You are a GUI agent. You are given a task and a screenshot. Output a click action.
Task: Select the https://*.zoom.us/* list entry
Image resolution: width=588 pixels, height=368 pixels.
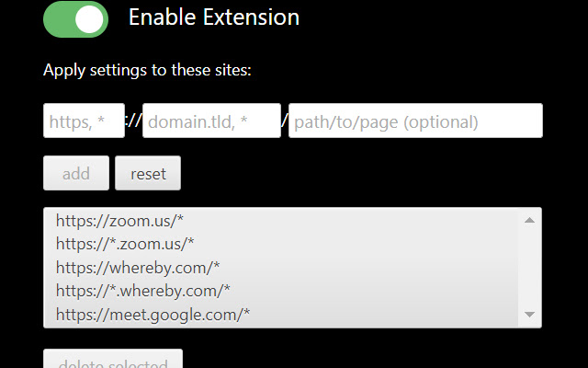(x=125, y=244)
